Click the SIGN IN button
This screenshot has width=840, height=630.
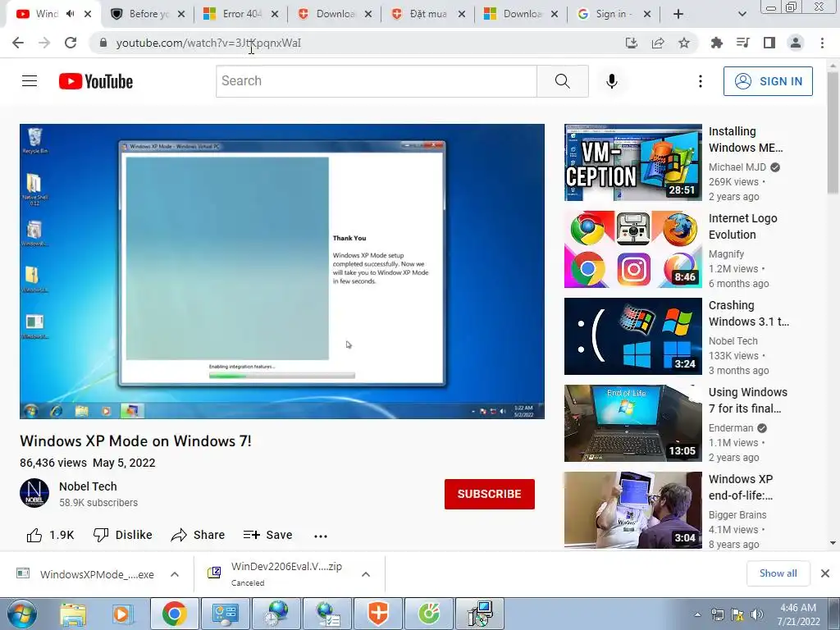(768, 81)
